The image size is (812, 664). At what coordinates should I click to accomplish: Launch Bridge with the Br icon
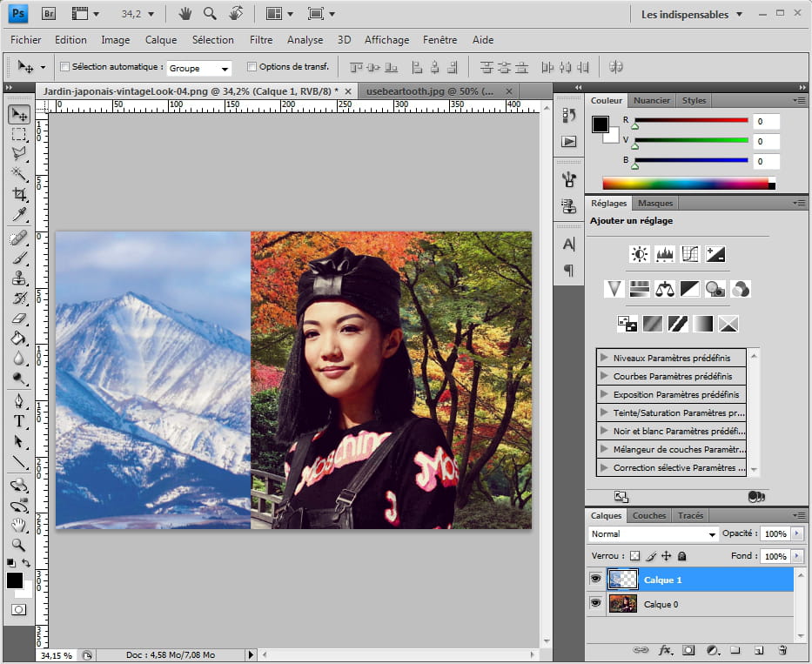(48, 14)
